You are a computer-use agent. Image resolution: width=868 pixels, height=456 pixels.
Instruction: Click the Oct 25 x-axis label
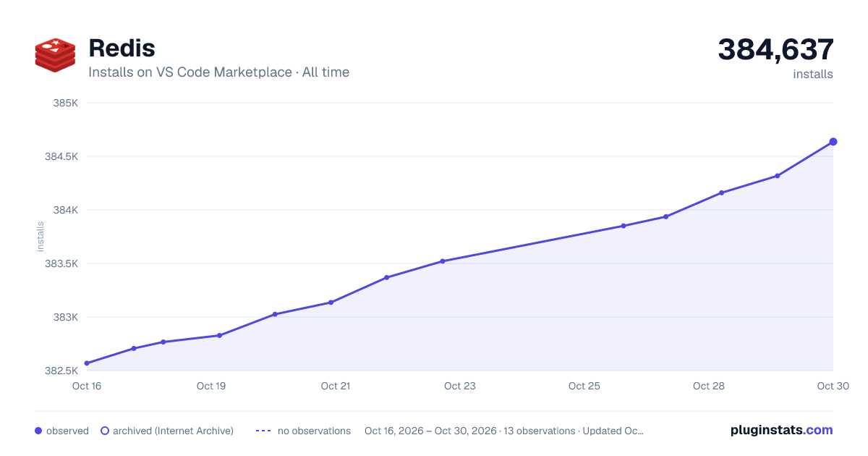point(584,386)
